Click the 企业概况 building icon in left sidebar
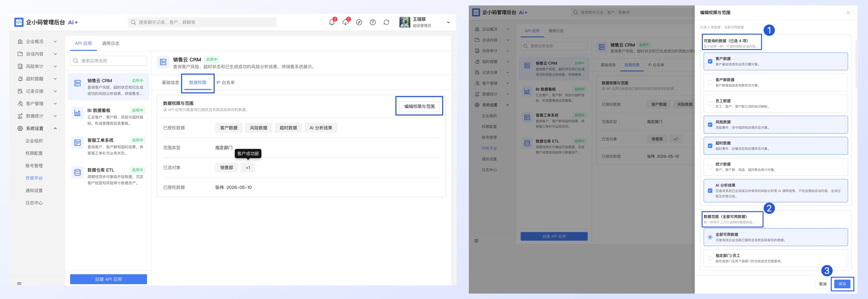Image resolution: width=868 pixels, height=299 pixels. point(20,41)
